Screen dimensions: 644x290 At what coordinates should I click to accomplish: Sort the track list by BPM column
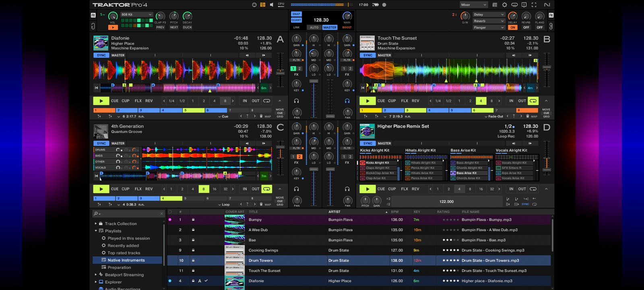(395, 212)
